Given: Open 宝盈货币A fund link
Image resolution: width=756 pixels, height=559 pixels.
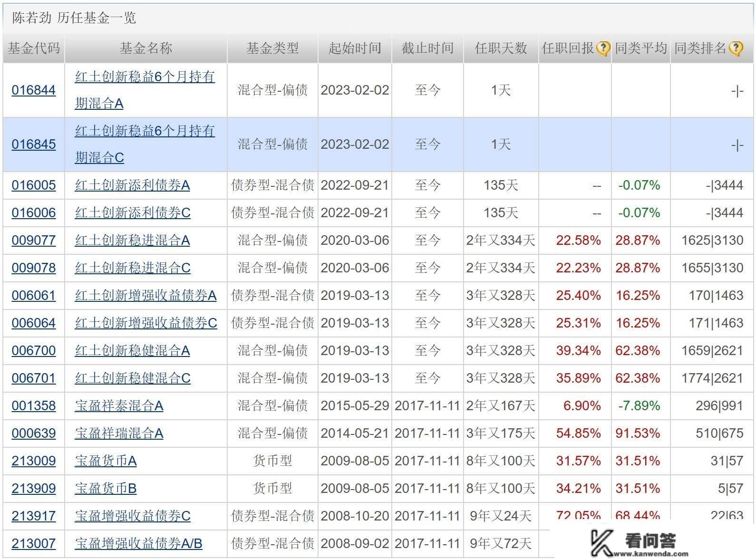Looking at the screenshot, I should 106,461.
